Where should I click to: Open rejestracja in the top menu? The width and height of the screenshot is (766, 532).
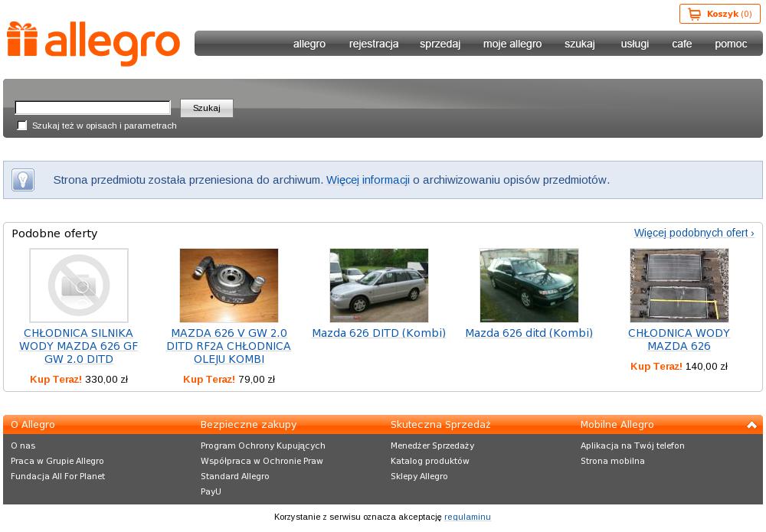(x=374, y=44)
